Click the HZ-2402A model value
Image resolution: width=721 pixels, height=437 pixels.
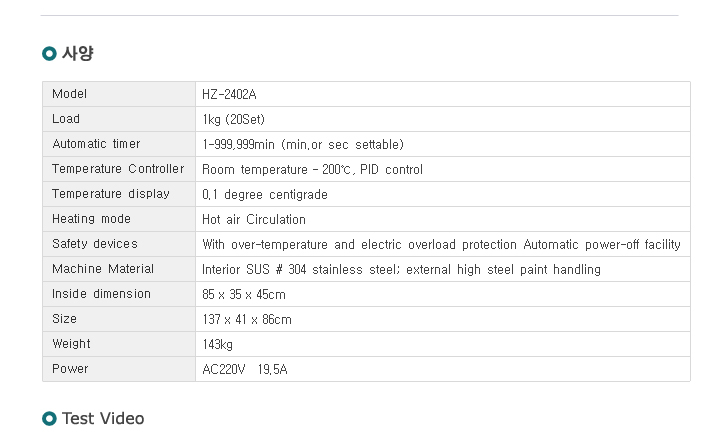click(229, 95)
